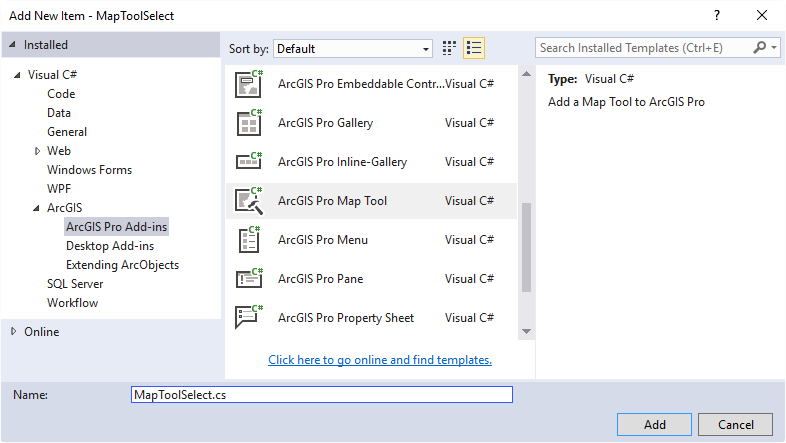Switch to medium icons list view
The image size is (786, 443).
[474, 48]
